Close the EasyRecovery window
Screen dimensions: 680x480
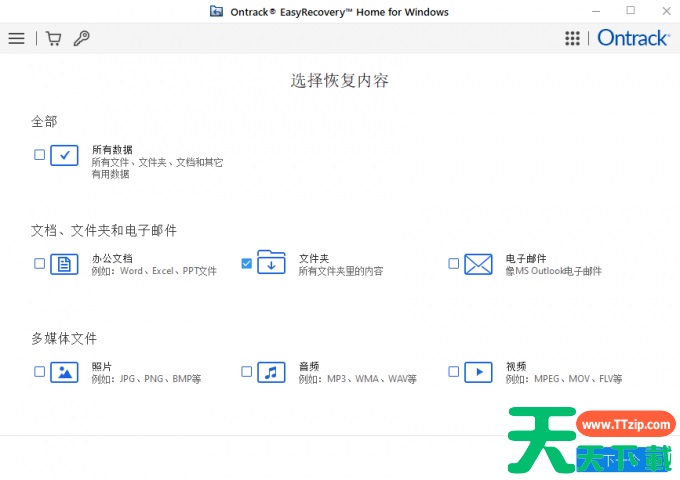[x=667, y=11]
